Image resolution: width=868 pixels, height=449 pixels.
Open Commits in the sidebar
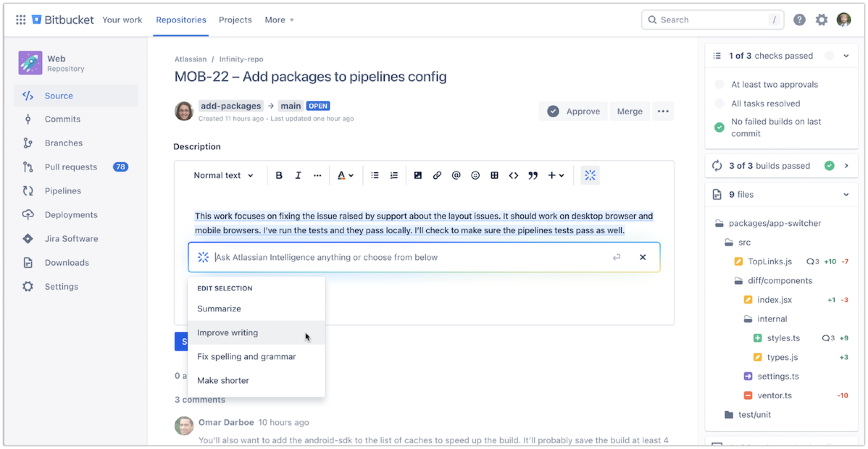pyautogui.click(x=76, y=119)
